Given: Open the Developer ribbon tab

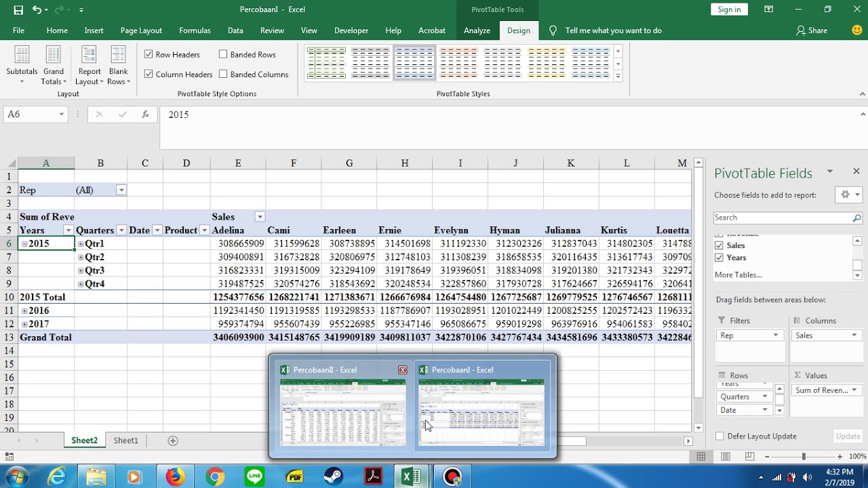Looking at the screenshot, I should tap(351, 30).
